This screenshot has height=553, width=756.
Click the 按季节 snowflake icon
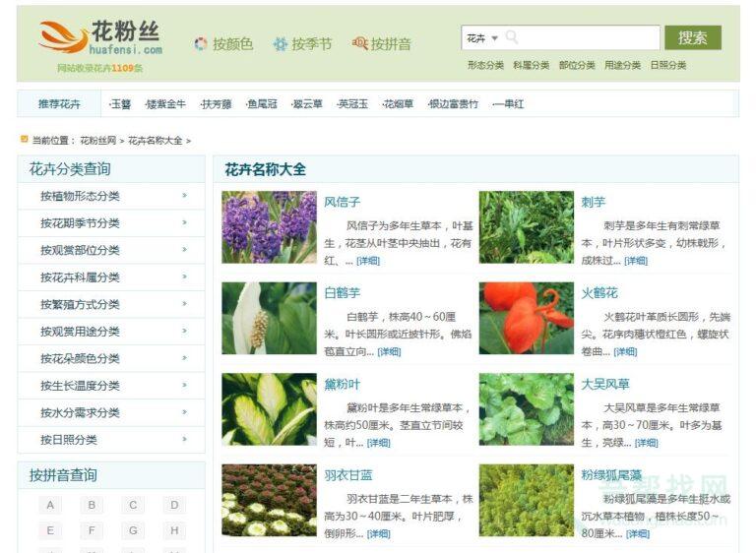pos(281,44)
